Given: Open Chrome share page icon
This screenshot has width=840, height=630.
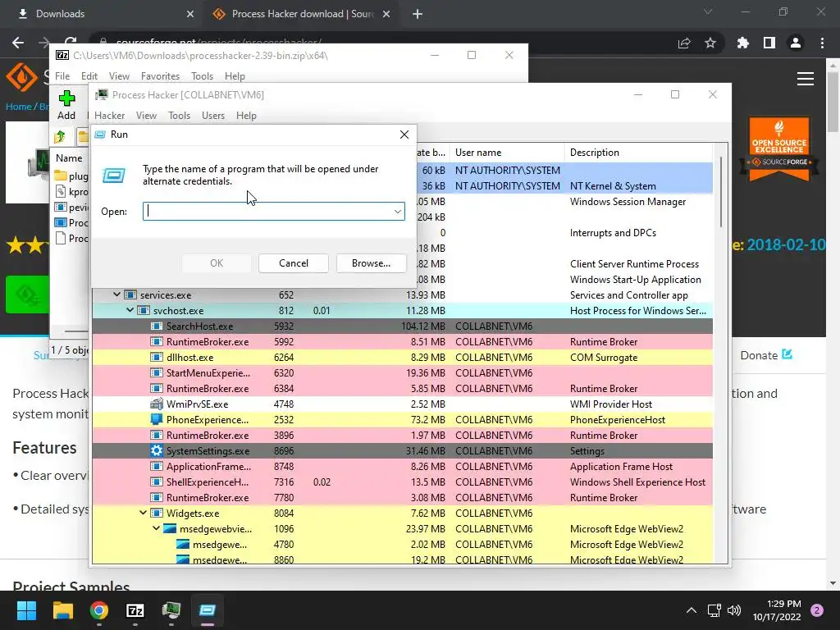Looking at the screenshot, I should click(x=684, y=43).
